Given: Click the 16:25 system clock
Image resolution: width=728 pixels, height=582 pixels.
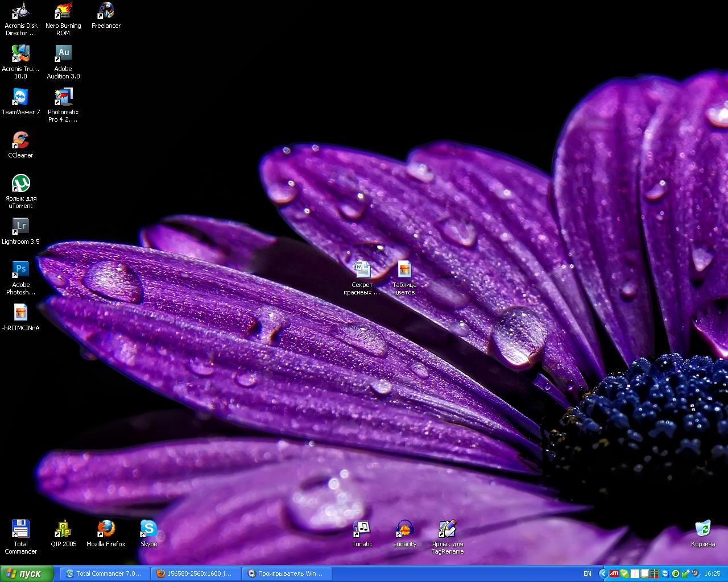Looking at the screenshot, I should point(712,573).
